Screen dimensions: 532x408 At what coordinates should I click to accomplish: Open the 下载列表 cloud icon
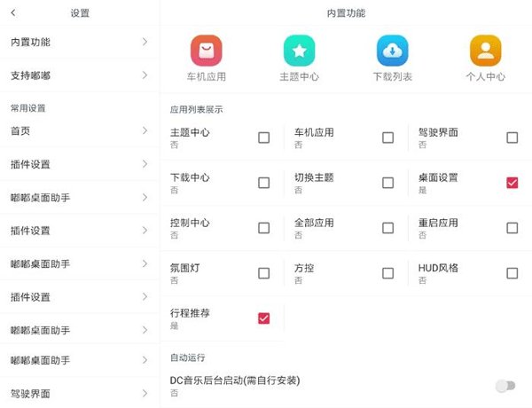[x=392, y=51]
